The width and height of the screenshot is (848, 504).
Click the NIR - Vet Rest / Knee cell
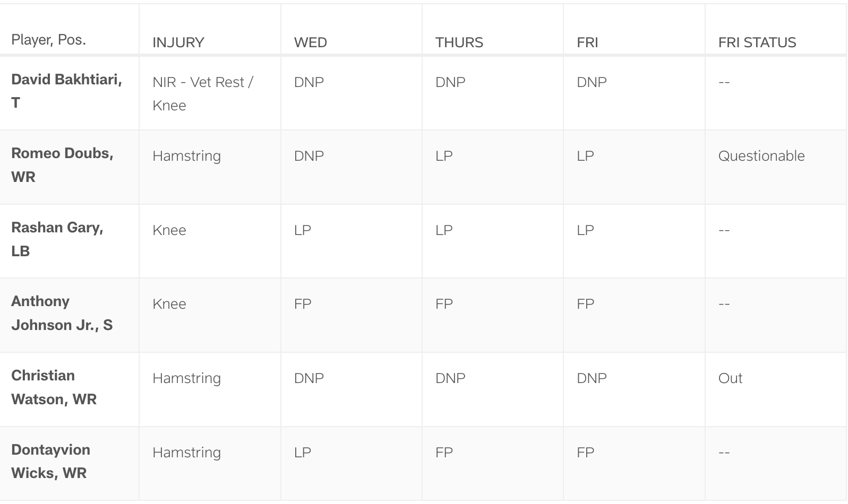click(203, 93)
